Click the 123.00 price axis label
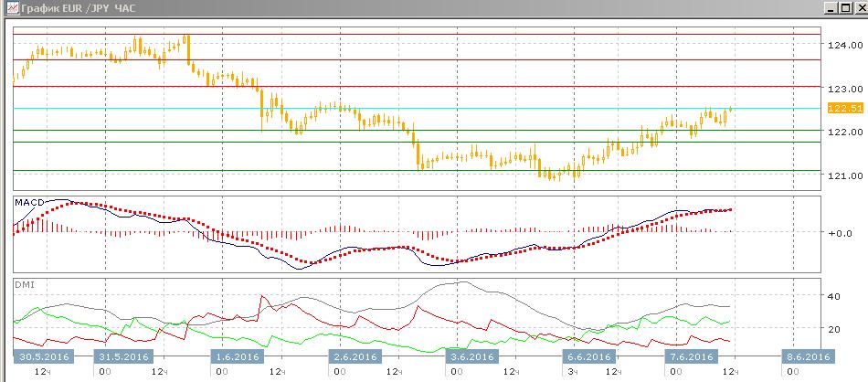 click(x=845, y=88)
